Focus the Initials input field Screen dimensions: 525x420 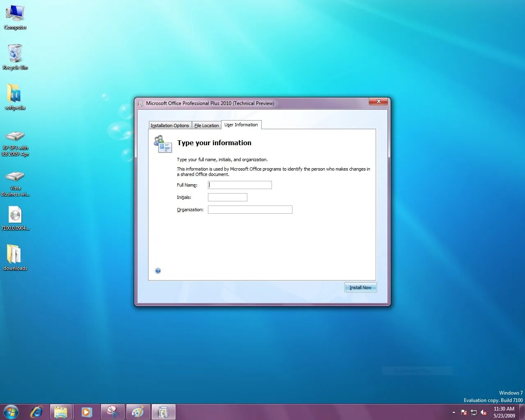click(x=228, y=197)
